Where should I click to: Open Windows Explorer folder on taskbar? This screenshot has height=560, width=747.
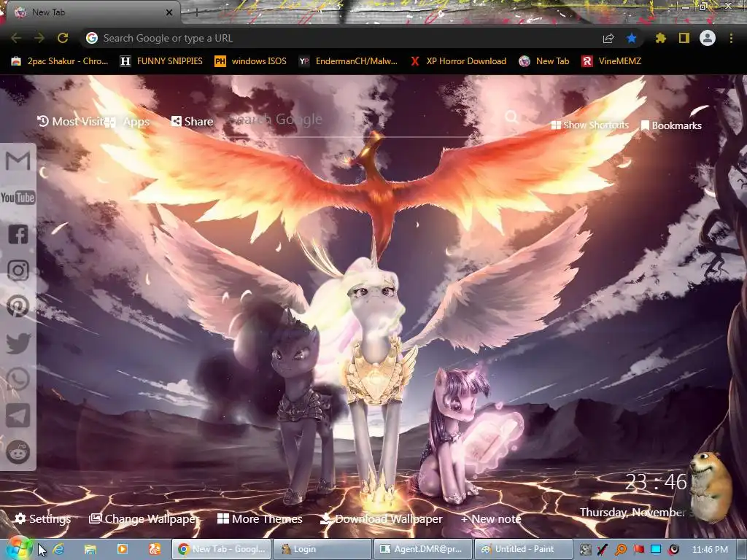click(90, 549)
